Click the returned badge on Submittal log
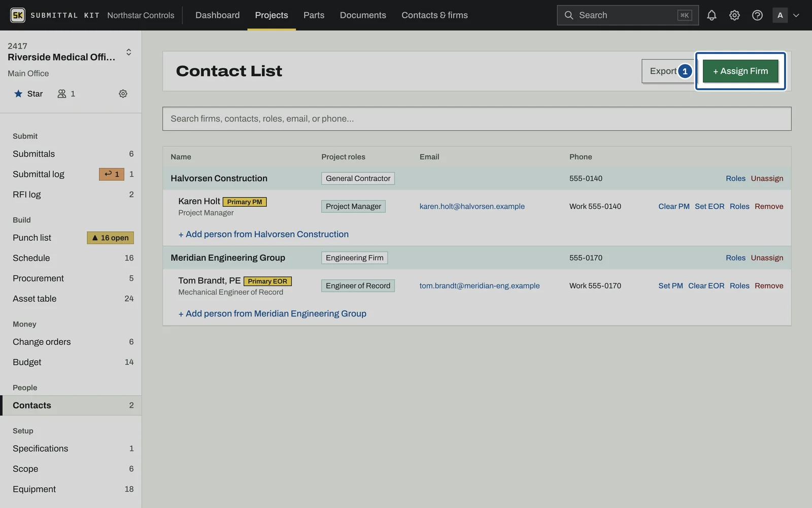 (x=112, y=174)
